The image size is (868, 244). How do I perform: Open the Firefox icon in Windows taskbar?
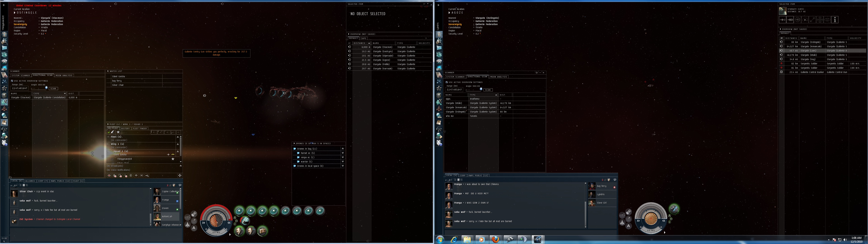coord(495,240)
